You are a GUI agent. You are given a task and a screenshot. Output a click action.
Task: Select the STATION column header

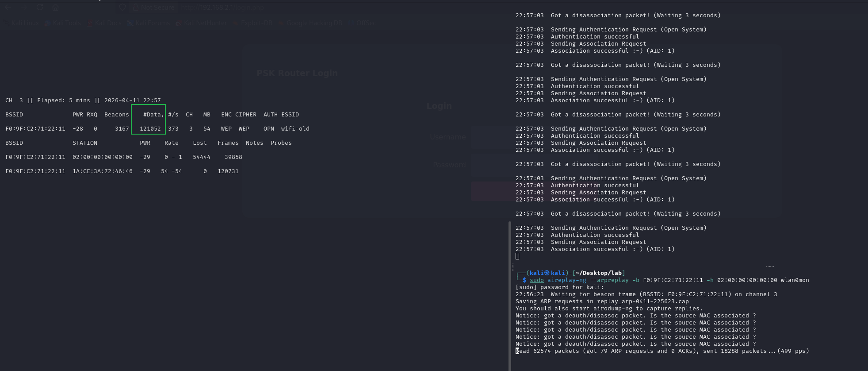[x=85, y=143]
